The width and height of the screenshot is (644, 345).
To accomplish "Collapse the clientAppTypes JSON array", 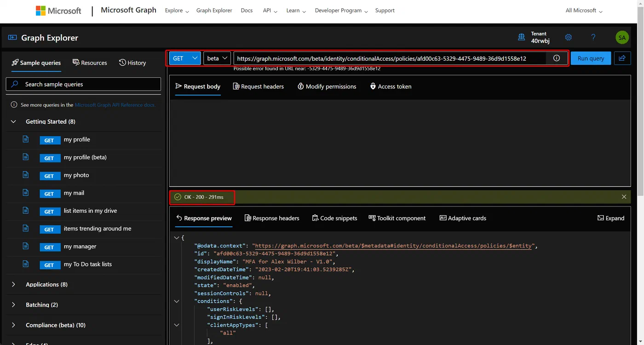I will [x=177, y=325].
